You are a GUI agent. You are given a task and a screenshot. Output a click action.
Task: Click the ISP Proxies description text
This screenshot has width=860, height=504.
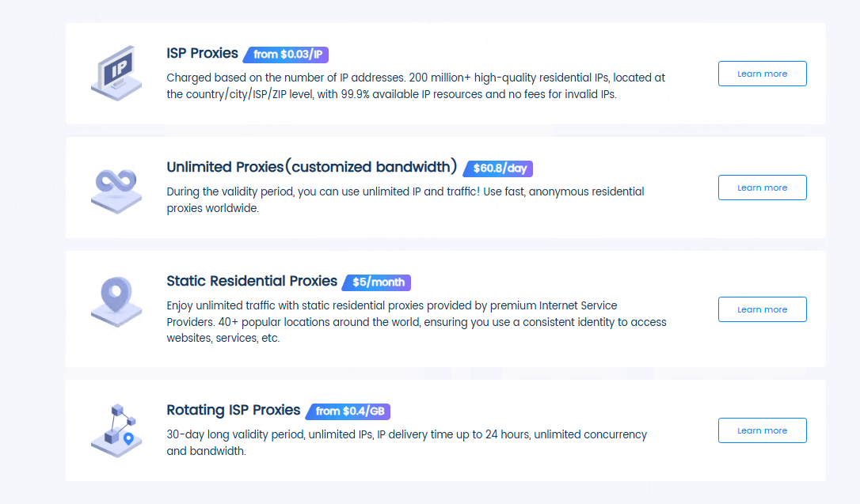[x=416, y=86]
